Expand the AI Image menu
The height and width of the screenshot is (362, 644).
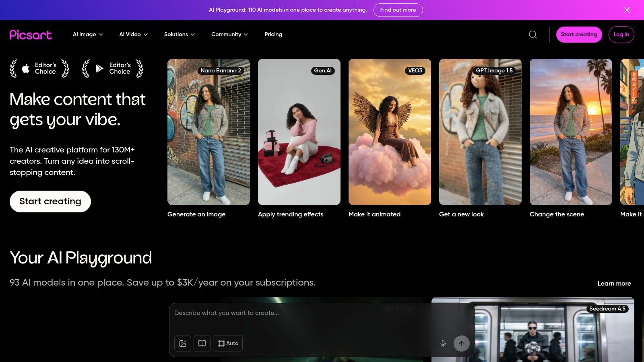click(88, 35)
